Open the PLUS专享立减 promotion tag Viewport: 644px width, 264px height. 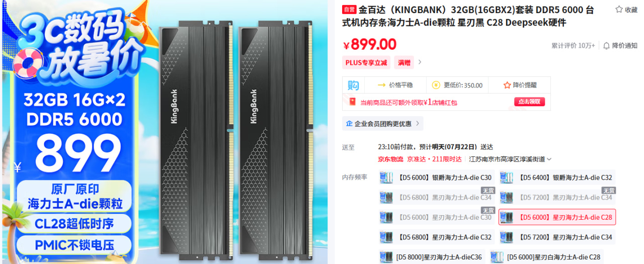pyautogui.click(x=366, y=62)
